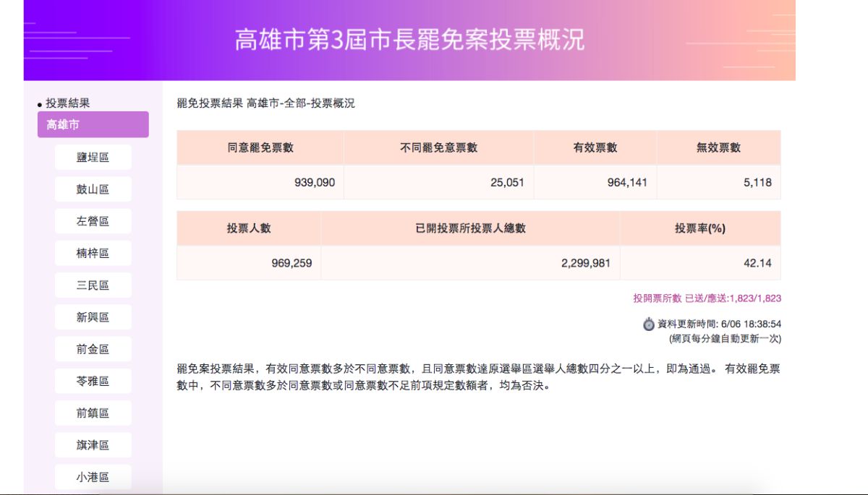Viewport: 868px width, 495px height.
Task: Open 旗津區 district page
Action: pos(93,444)
